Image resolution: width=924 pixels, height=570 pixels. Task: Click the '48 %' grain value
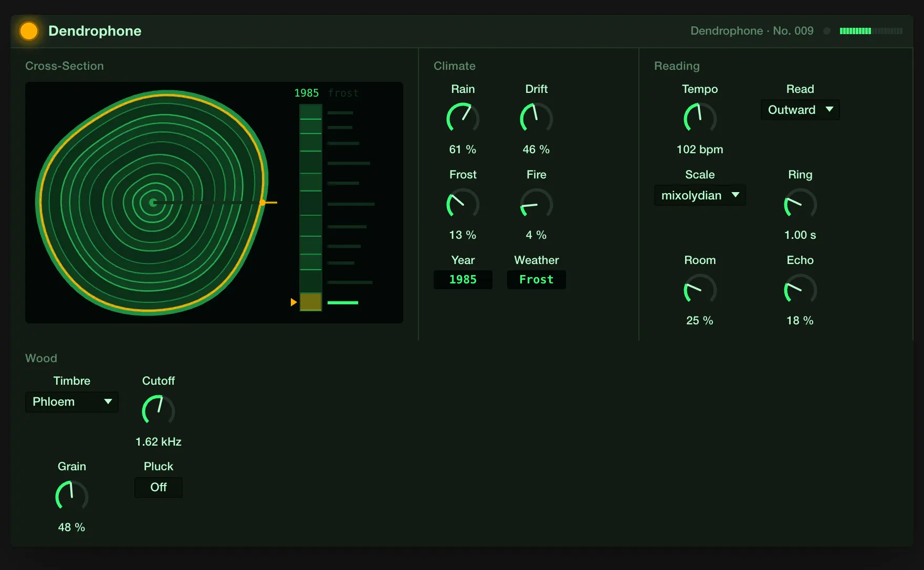tap(72, 527)
